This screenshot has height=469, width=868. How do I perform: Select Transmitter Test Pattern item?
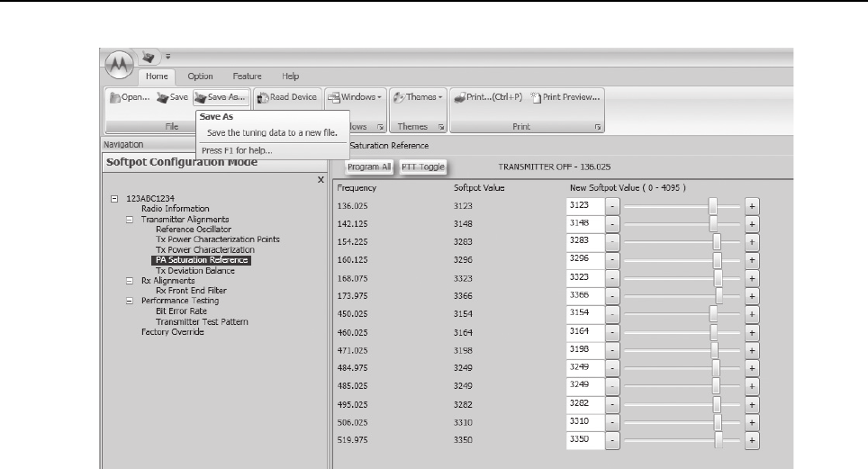pyautogui.click(x=202, y=321)
